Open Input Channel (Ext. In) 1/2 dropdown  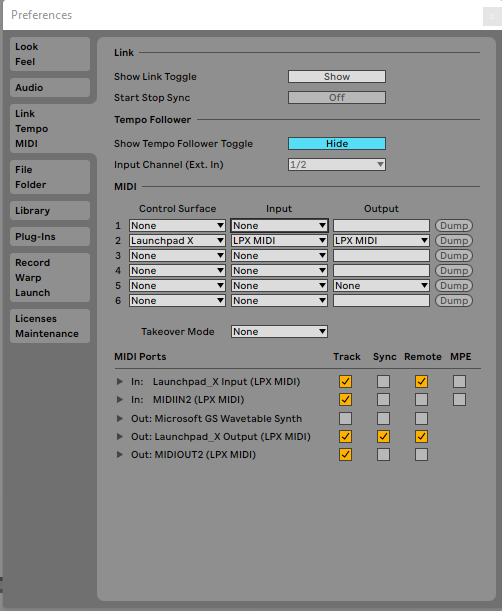pos(337,164)
